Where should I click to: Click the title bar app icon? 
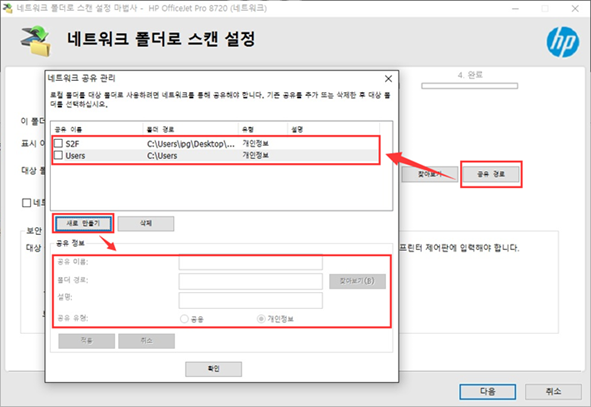pos(8,8)
